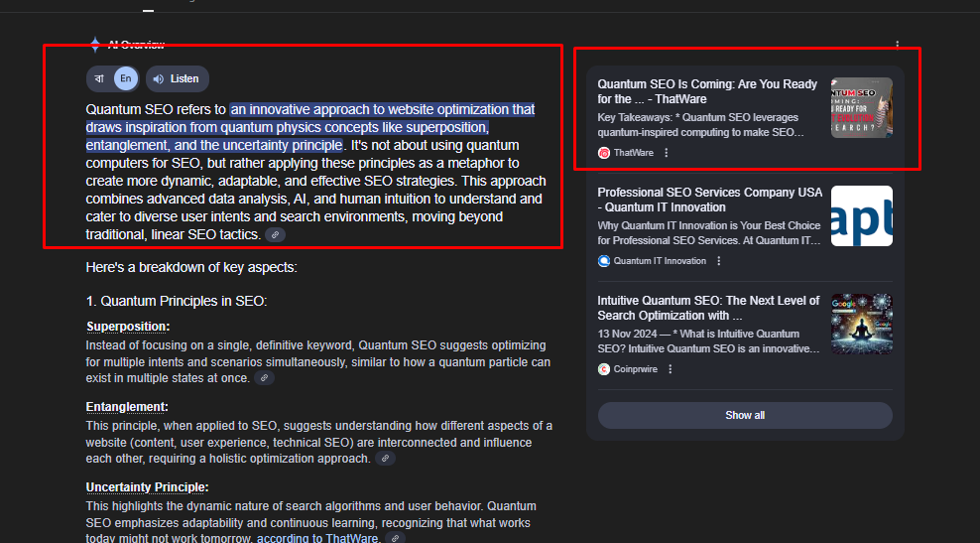Click the 'Entanglement:' heading term
This screenshot has height=543, width=980.
(127, 407)
